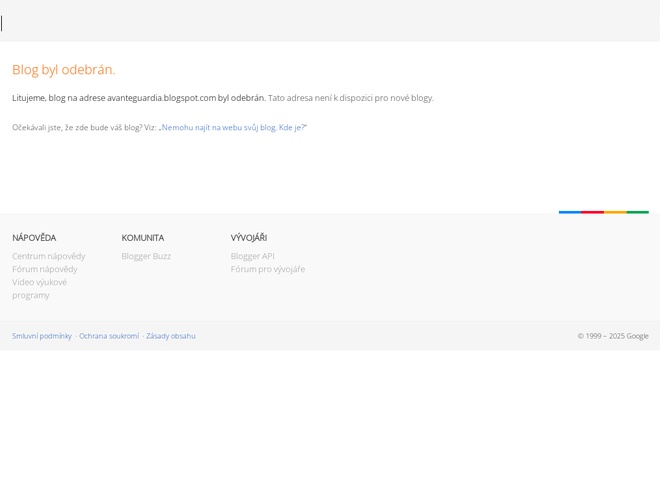Open Smluvní podmínky in the footer

pyautogui.click(x=42, y=336)
